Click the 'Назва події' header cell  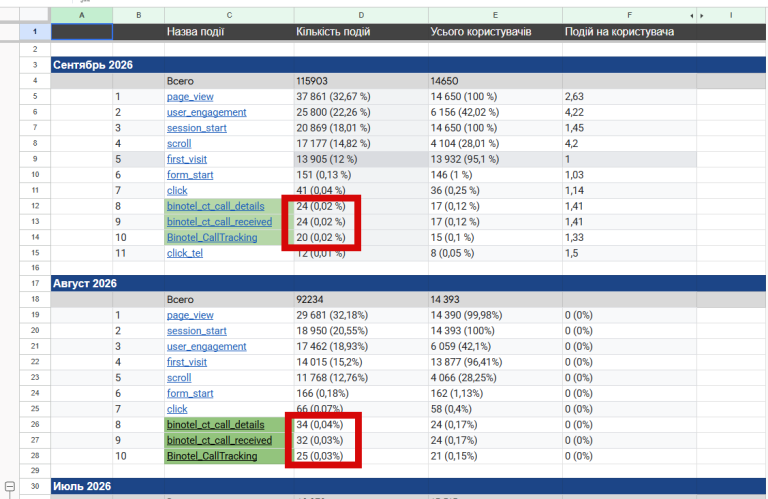(x=229, y=32)
